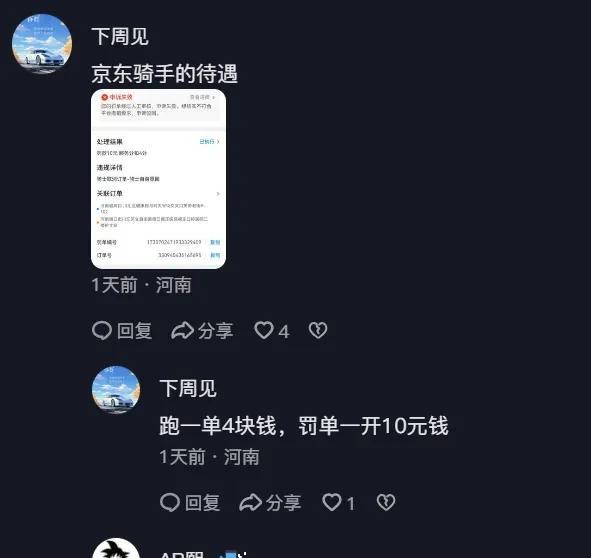This screenshot has height=558, width=591.
Task: Click the 回复 label under the first comment
Action: point(135,331)
